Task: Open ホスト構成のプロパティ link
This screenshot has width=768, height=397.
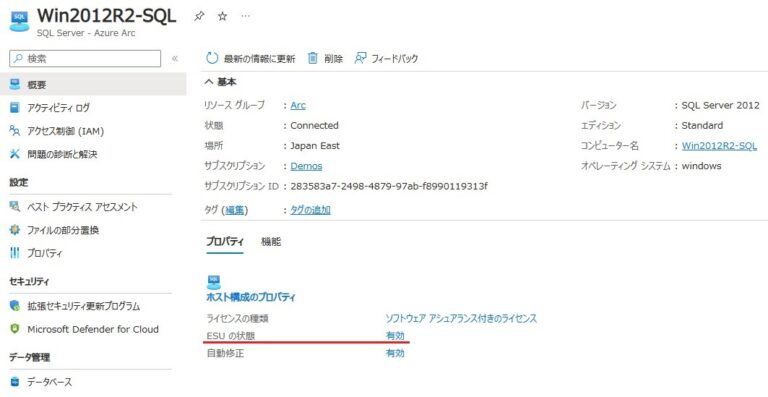Action: click(251, 297)
